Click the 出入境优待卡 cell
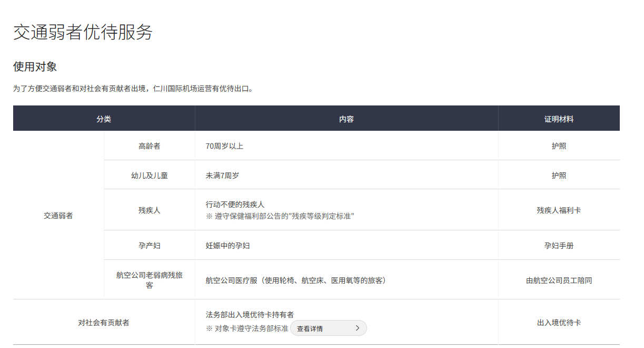644x348 pixels. point(559,322)
